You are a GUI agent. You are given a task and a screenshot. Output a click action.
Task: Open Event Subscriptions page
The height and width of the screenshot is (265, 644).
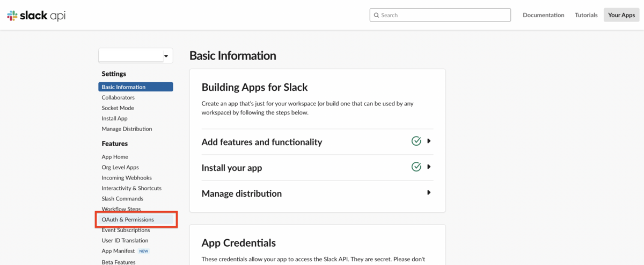click(x=126, y=230)
